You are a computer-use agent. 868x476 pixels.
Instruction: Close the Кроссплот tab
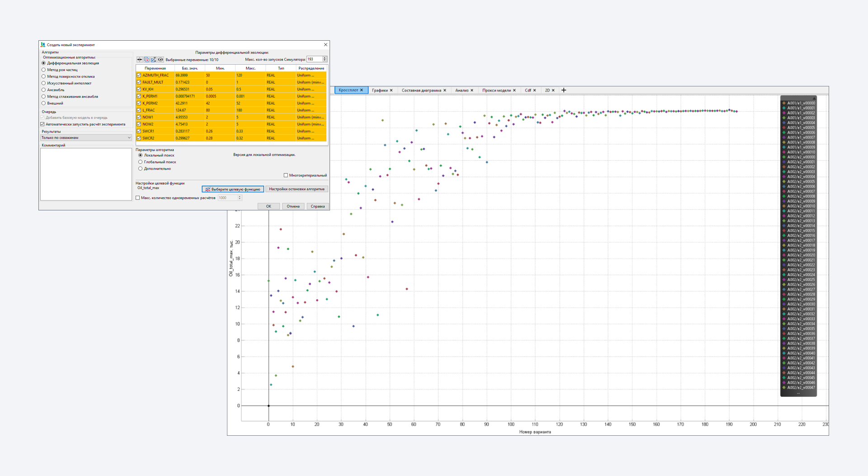362,90
